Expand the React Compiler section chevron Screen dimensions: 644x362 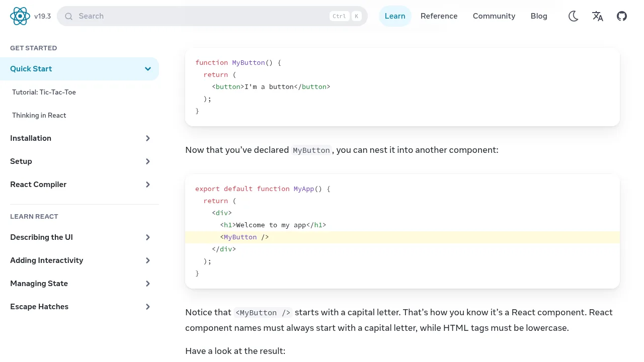pyautogui.click(x=148, y=185)
